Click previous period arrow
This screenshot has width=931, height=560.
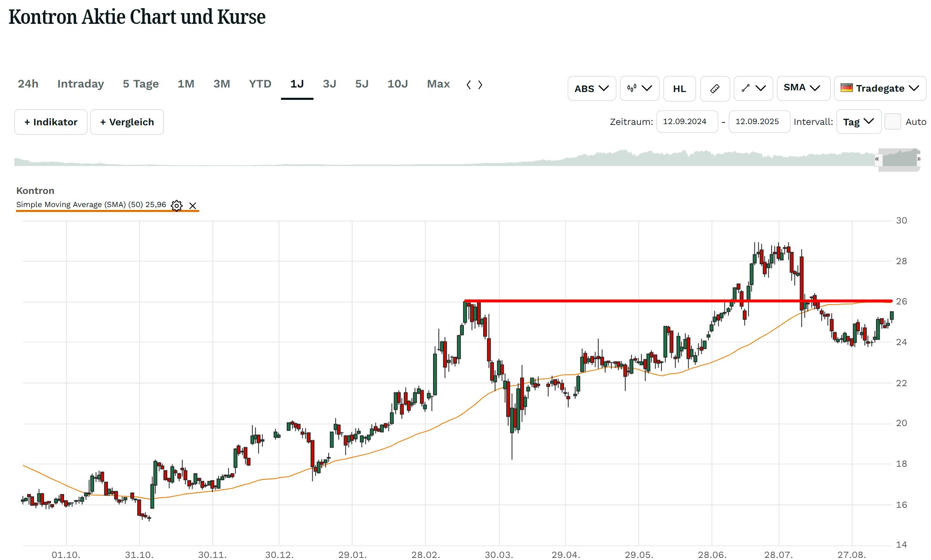[x=469, y=85]
